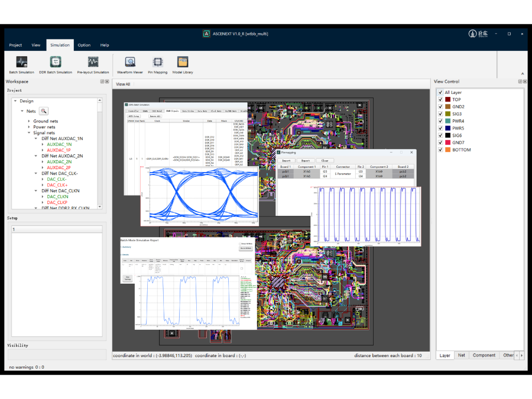Float the View Control panel
The image size is (532, 399).
[x=520, y=82]
